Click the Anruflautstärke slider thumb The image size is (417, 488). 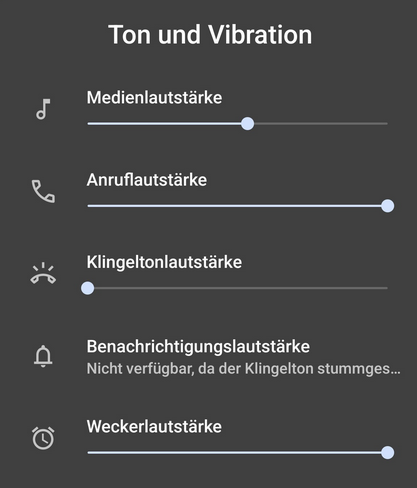pos(387,206)
